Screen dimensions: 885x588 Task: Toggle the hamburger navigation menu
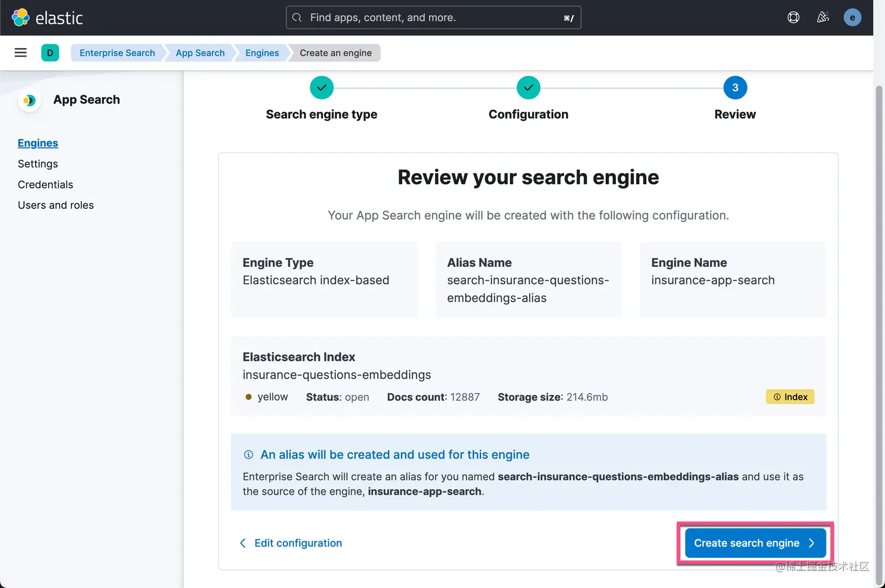[x=20, y=53]
